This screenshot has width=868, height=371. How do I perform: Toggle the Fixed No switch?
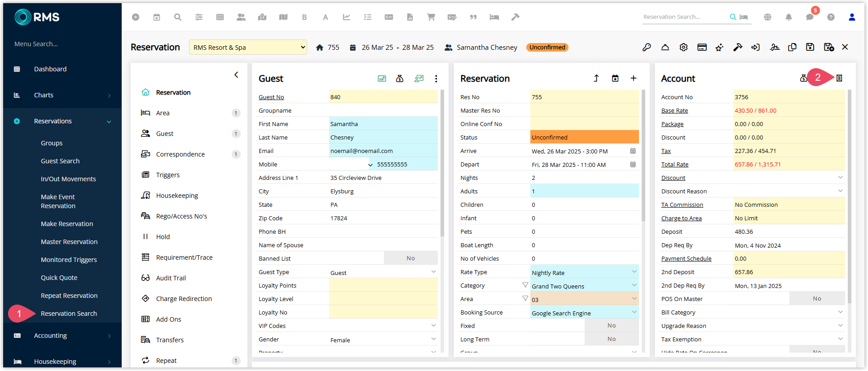pyautogui.click(x=611, y=325)
